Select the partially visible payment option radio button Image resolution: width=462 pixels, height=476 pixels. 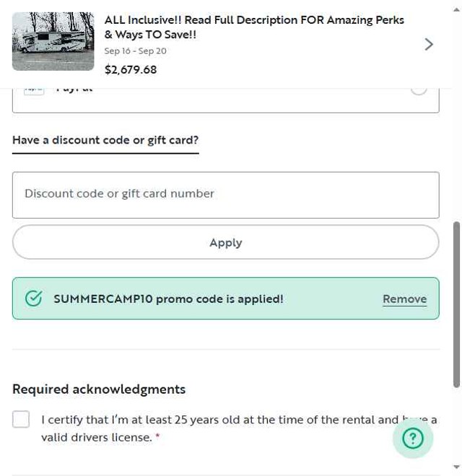419,91
